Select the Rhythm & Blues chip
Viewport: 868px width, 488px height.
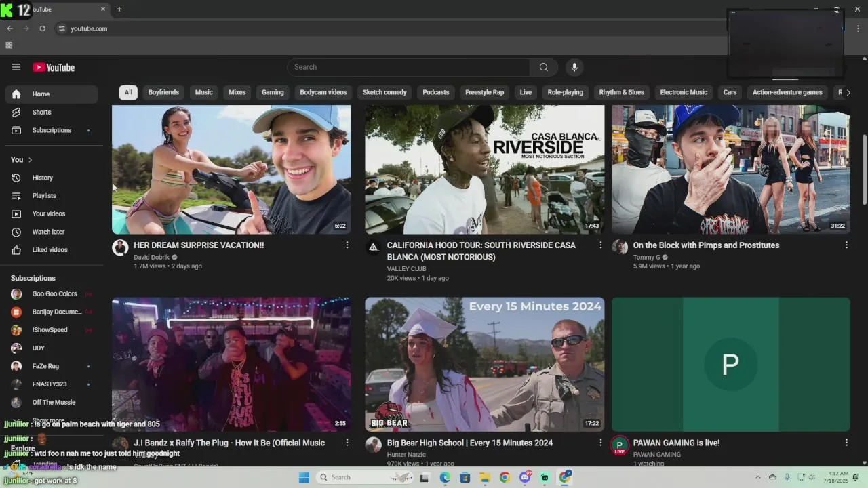pos(622,92)
